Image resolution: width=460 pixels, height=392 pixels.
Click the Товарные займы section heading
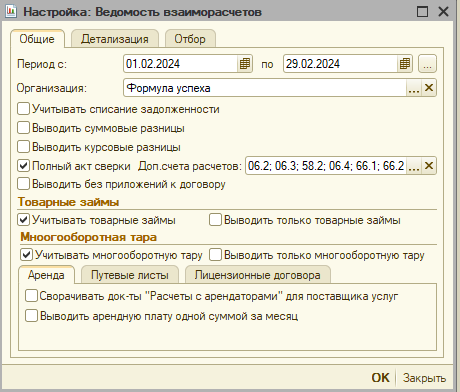pyautogui.click(x=68, y=202)
